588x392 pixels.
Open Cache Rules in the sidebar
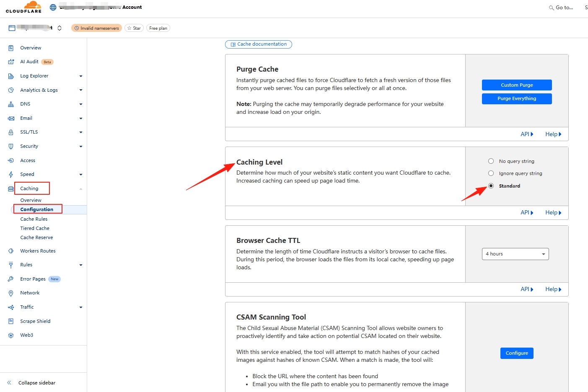click(34, 219)
